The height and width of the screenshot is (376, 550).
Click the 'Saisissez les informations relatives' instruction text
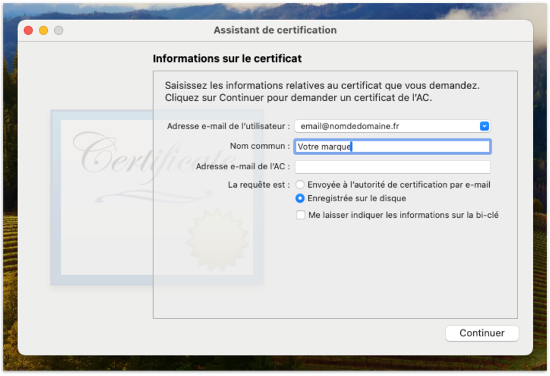(x=322, y=92)
